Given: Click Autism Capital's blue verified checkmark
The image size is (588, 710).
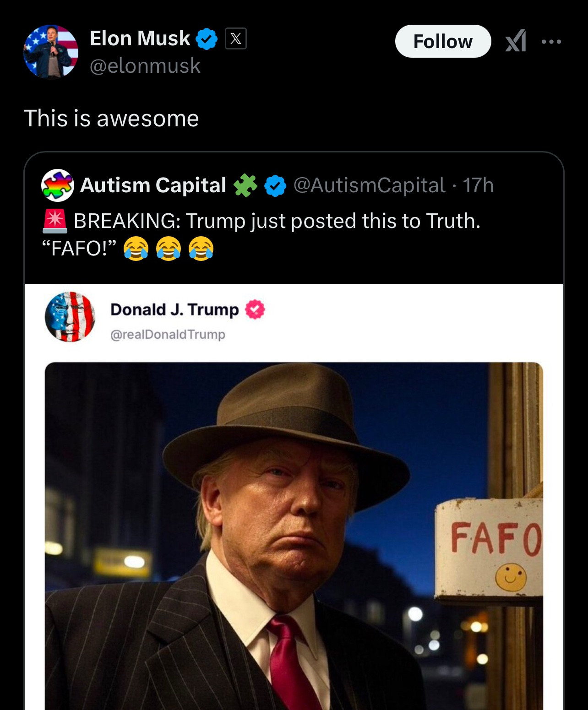Looking at the screenshot, I should point(275,186).
